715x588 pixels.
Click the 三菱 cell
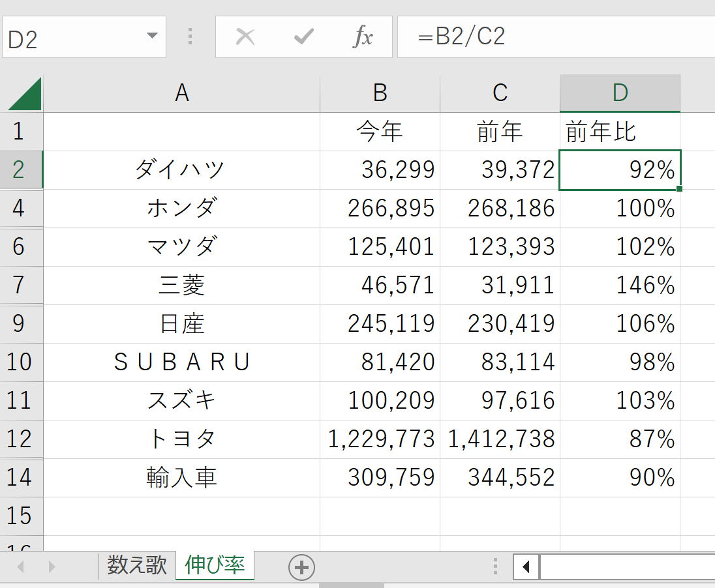181,286
